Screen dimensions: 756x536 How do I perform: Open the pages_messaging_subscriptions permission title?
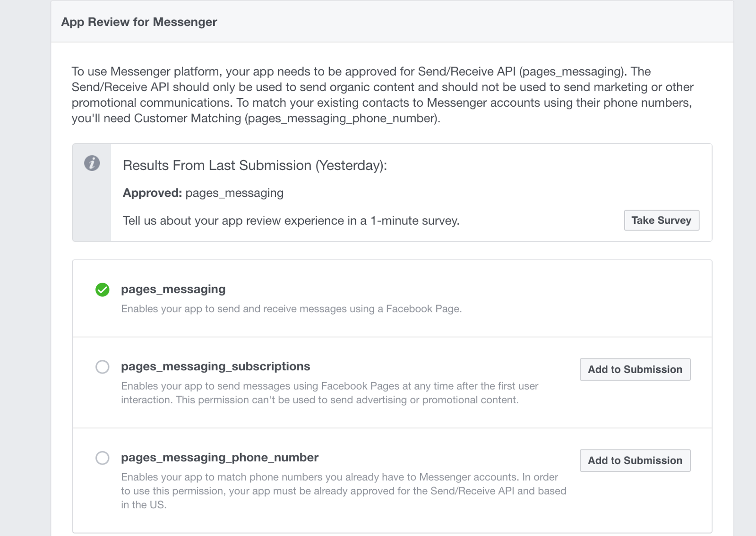pos(215,366)
